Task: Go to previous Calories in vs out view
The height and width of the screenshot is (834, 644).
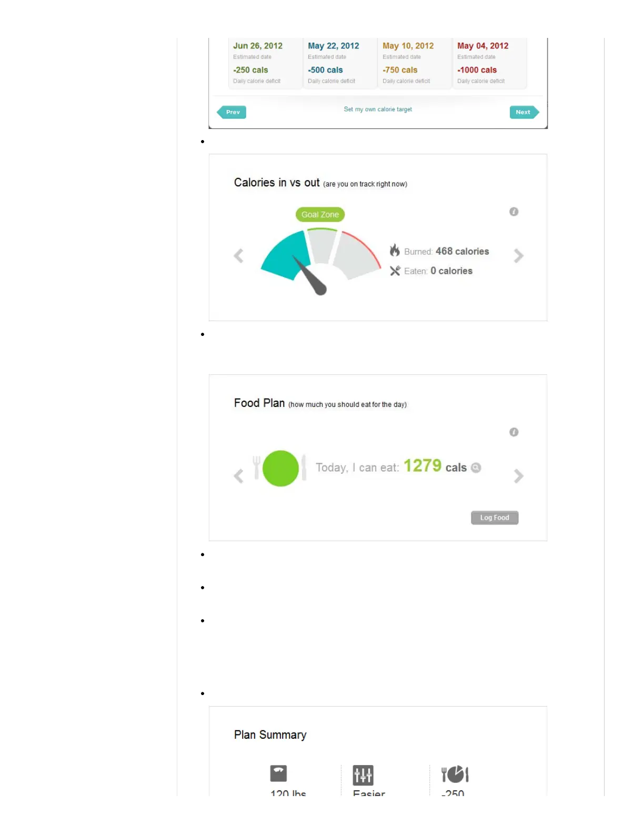Action: (x=239, y=256)
